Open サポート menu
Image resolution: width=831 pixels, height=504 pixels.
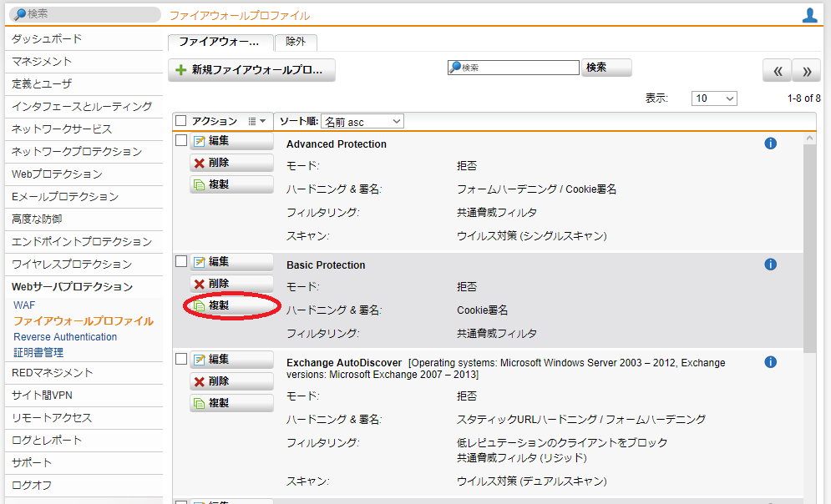(84, 463)
